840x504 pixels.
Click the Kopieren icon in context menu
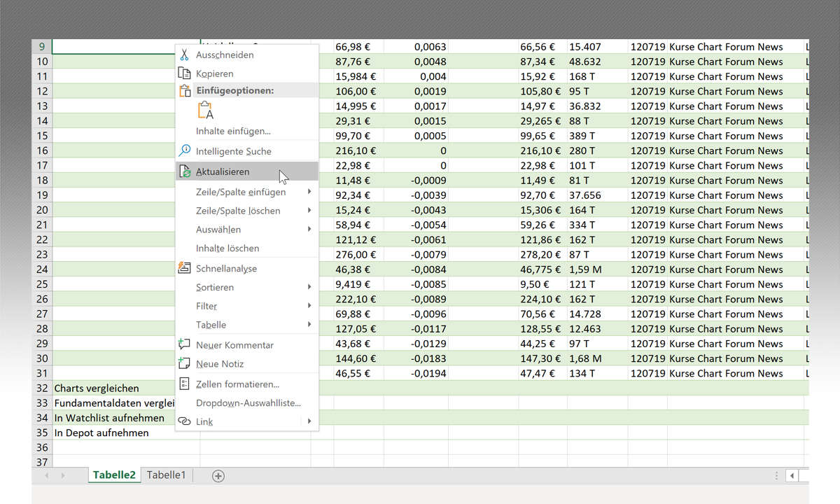[x=185, y=73]
